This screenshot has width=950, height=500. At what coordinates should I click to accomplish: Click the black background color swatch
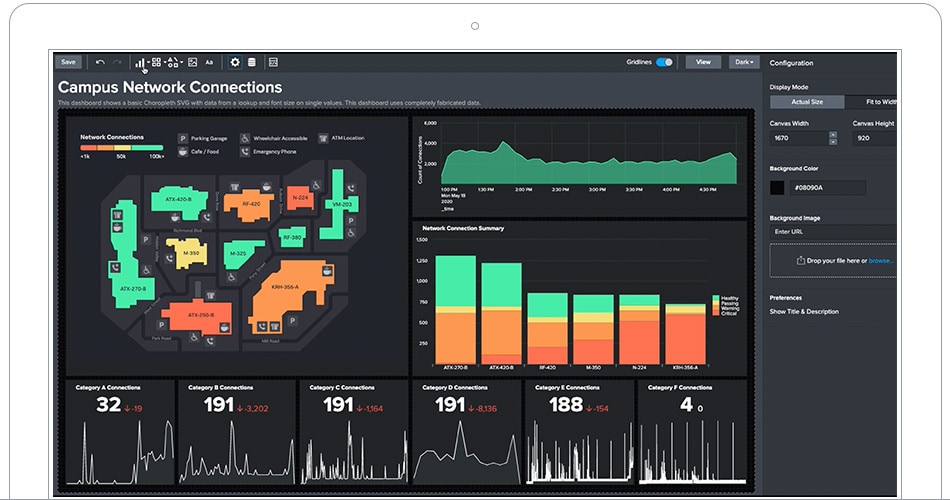pyautogui.click(x=778, y=187)
